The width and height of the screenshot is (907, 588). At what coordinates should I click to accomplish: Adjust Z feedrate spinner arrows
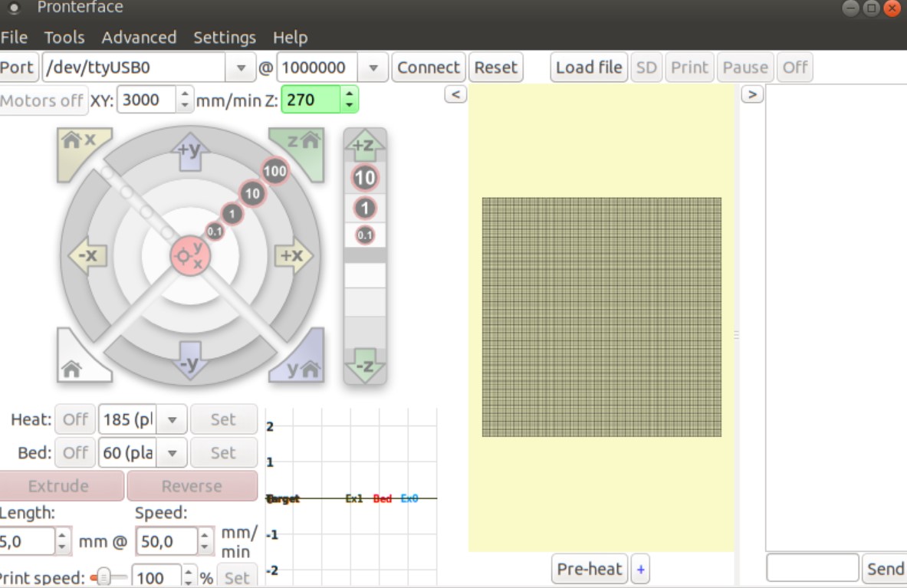(x=349, y=100)
